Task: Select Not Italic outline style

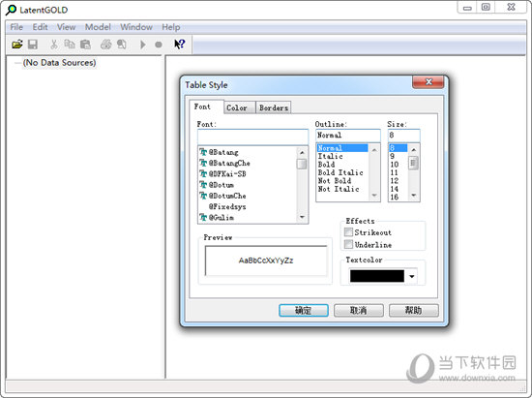Action: point(339,189)
